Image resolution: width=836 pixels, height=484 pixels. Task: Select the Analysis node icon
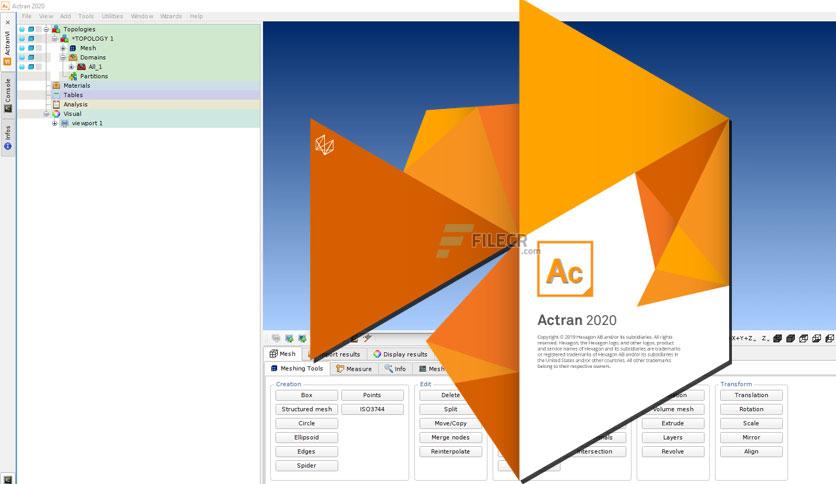coord(56,104)
